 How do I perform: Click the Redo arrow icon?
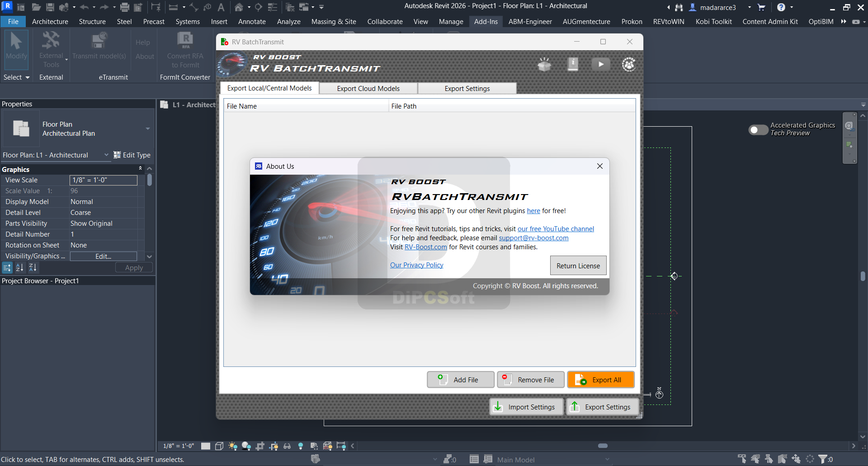click(x=104, y=7)
